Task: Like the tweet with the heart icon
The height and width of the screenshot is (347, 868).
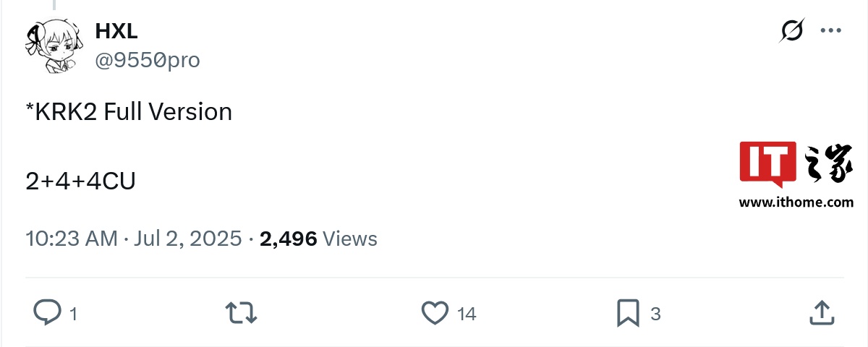Action: (435, 313)
